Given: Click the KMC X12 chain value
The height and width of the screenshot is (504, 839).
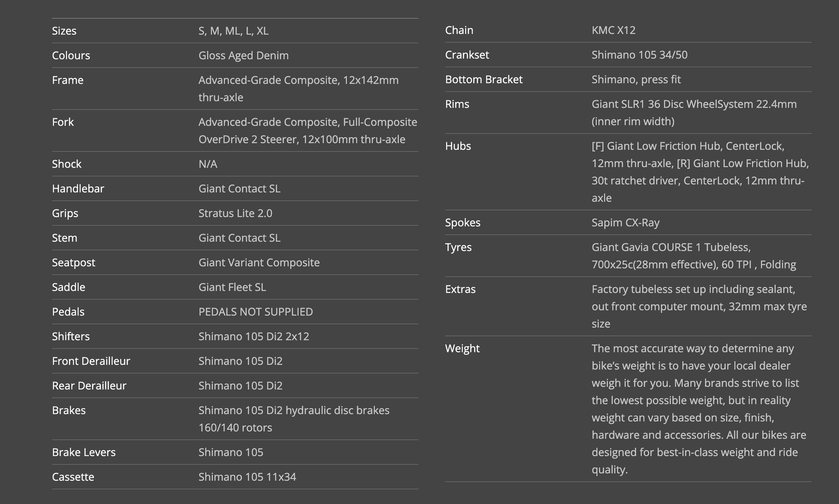Looking at the screenshot, I should click(x=613, y=30).
